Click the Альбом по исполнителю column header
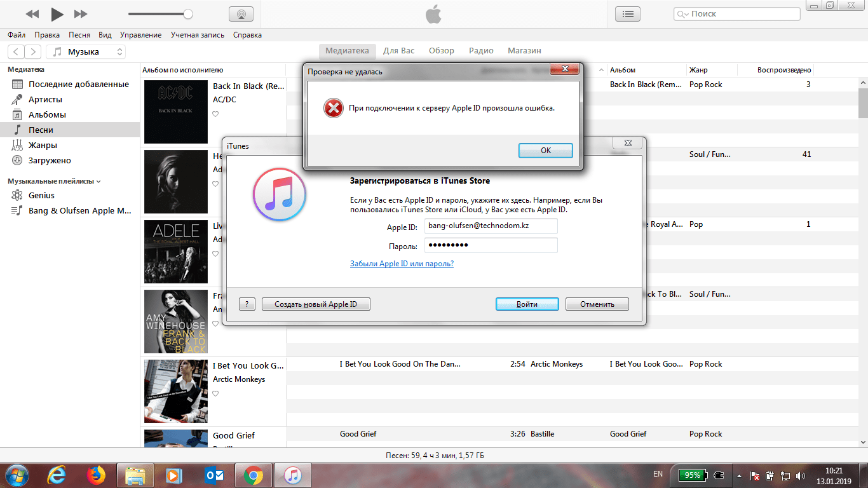868x488 pixels. 183,70
